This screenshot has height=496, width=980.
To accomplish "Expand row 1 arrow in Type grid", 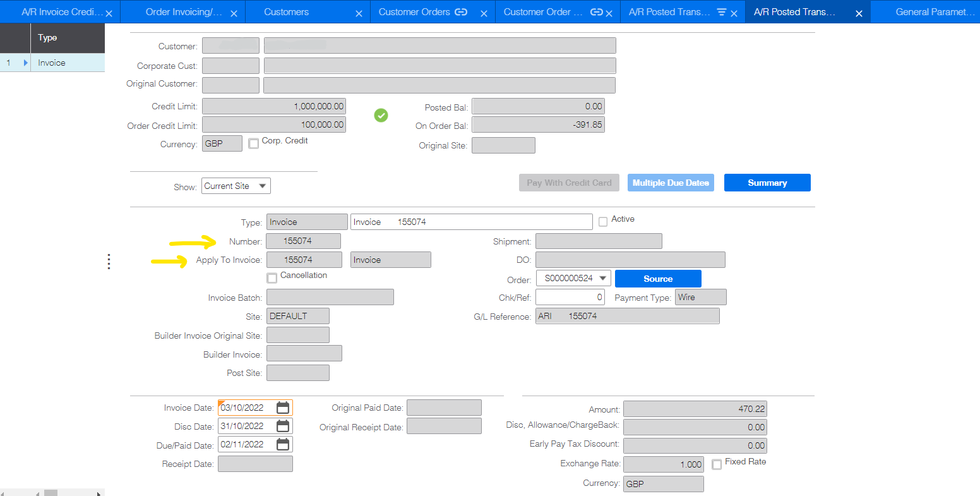I will [26, 63].
